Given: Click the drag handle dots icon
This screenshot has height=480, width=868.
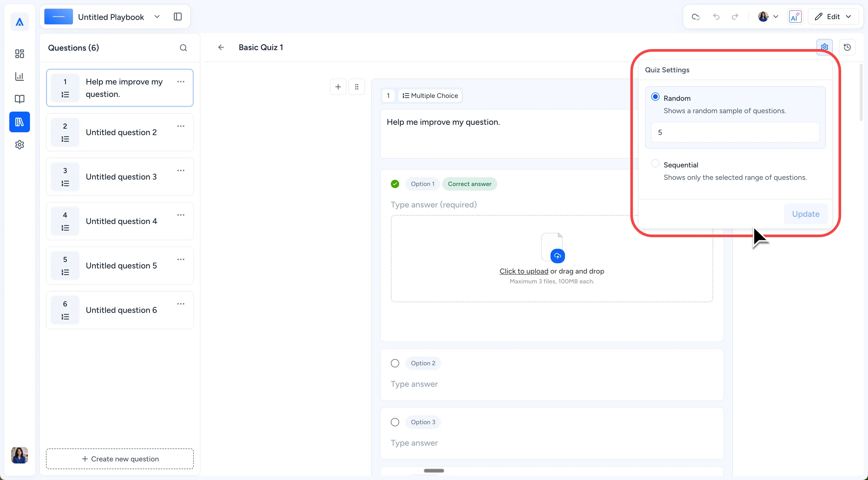Looking at the screenshot, I should coord(357,87).
